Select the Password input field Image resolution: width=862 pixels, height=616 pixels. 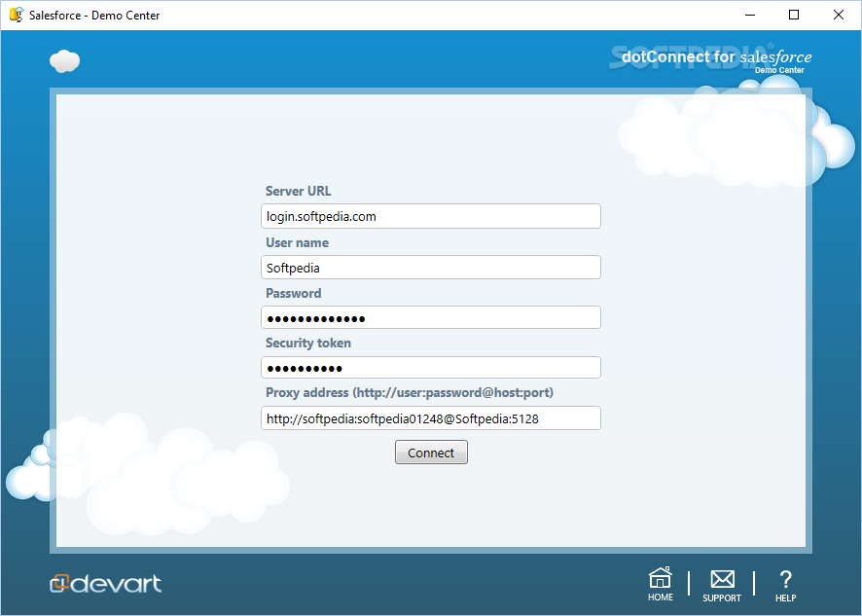[x=431, y=317]
